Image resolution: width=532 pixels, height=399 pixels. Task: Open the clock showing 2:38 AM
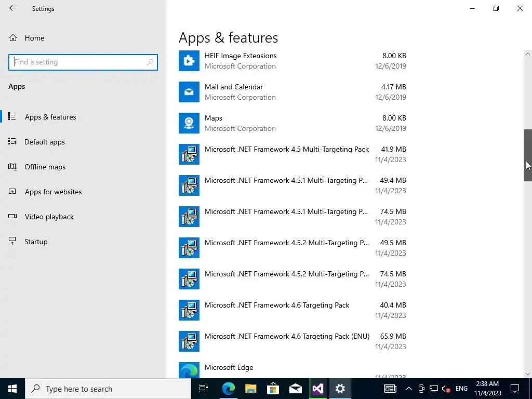[x=487, y=389]
